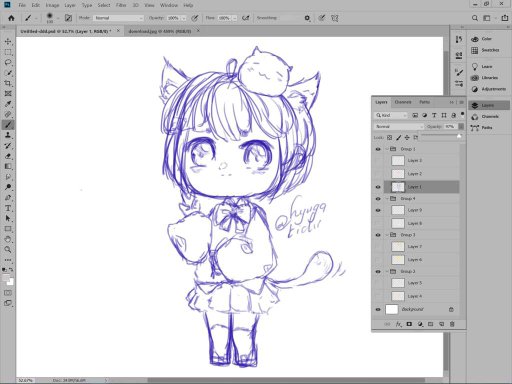Create new layer in Layers panel
Image resolution: width=512 pixels, height=384 pixels.
click(x=441, y=324)
